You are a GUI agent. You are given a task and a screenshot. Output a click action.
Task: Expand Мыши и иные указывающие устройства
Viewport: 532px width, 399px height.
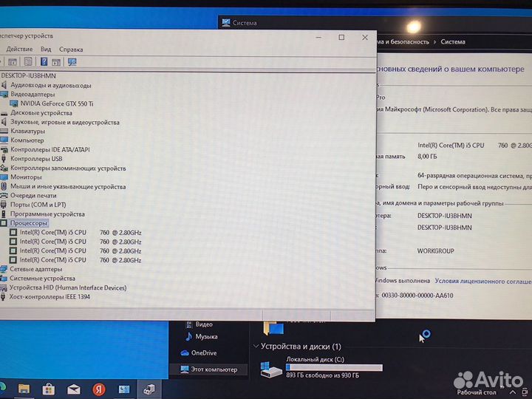(x=68, y=186)
